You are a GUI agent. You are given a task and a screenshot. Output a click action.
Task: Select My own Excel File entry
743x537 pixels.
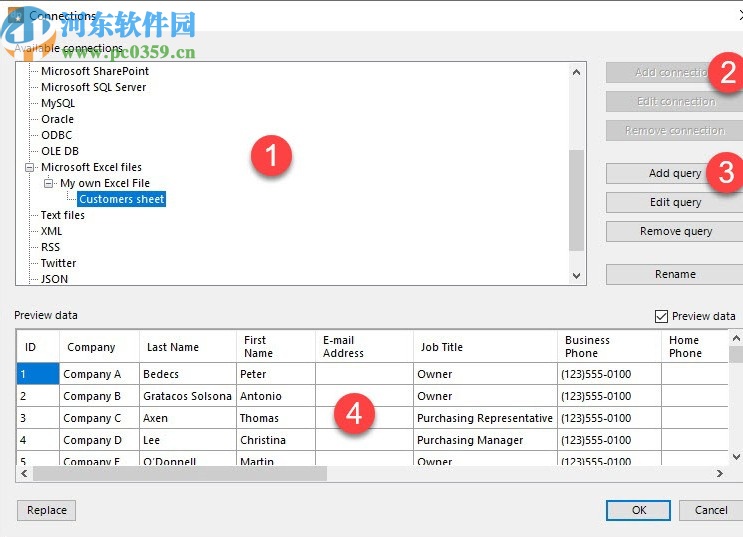click(x=105, y=183)
